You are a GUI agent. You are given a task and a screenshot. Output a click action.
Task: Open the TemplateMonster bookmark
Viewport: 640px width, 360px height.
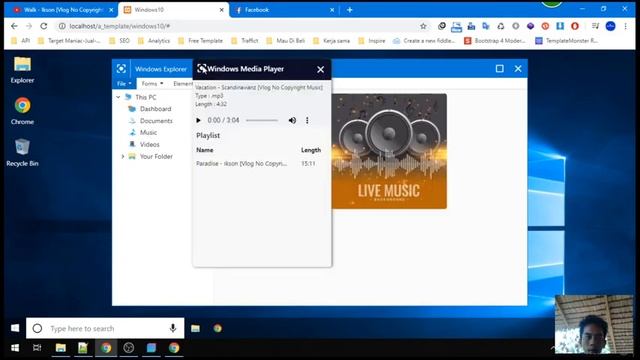[x=567, y=41]
